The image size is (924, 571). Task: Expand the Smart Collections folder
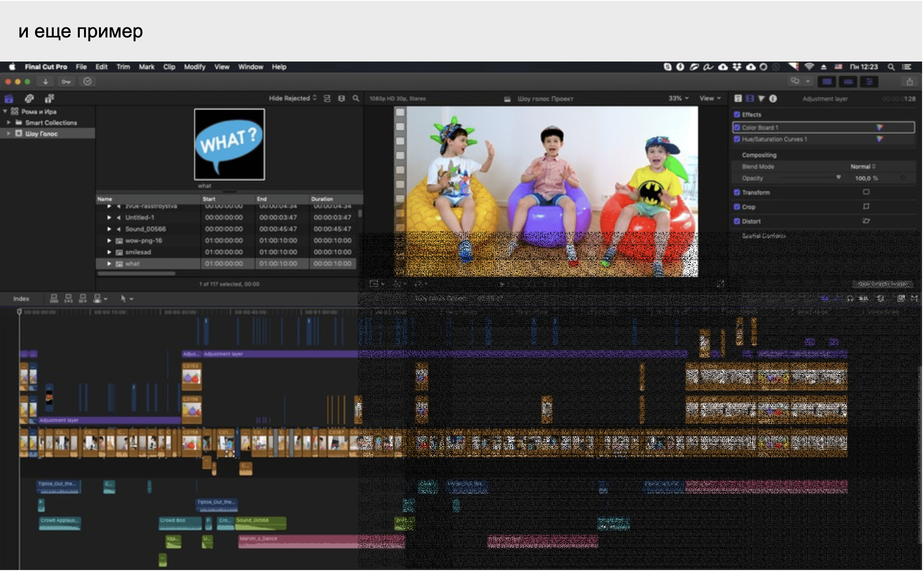pos(9,123)
